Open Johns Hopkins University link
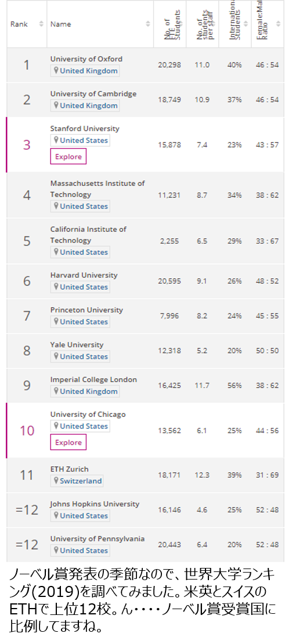285x644 pixels. click(x=95, y=504)
